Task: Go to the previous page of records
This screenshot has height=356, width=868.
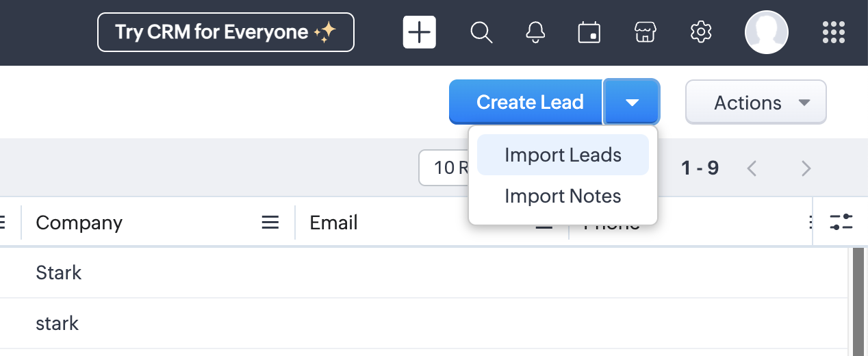Action: [752, 168]
